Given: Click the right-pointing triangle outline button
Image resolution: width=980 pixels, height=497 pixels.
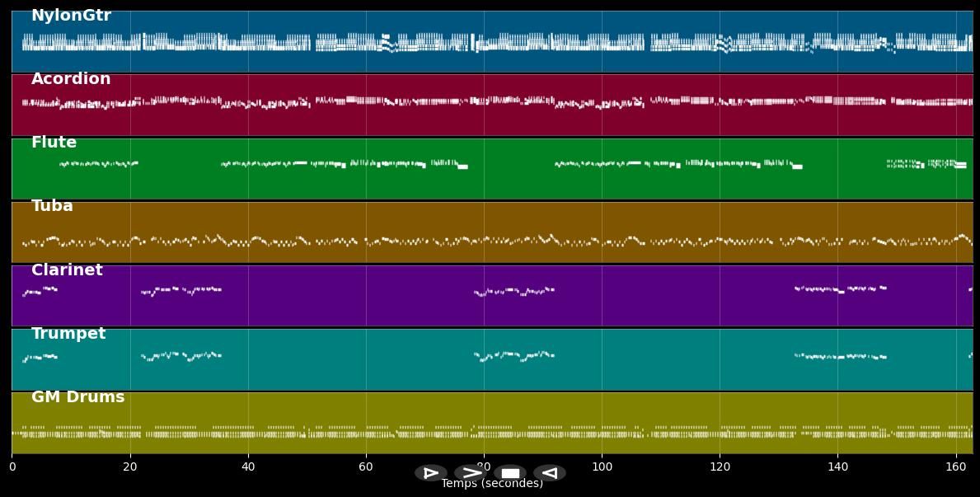Looking at the screenshot, I should point(431,473).
